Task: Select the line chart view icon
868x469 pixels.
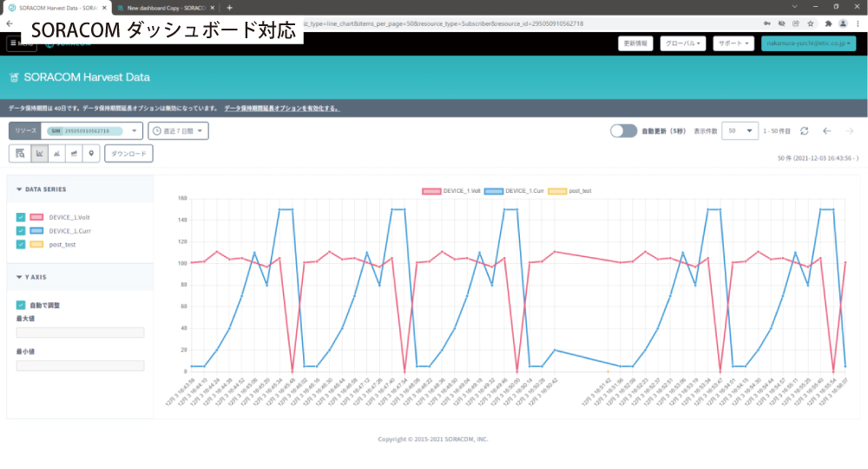Action: click(x=39, y=154)
